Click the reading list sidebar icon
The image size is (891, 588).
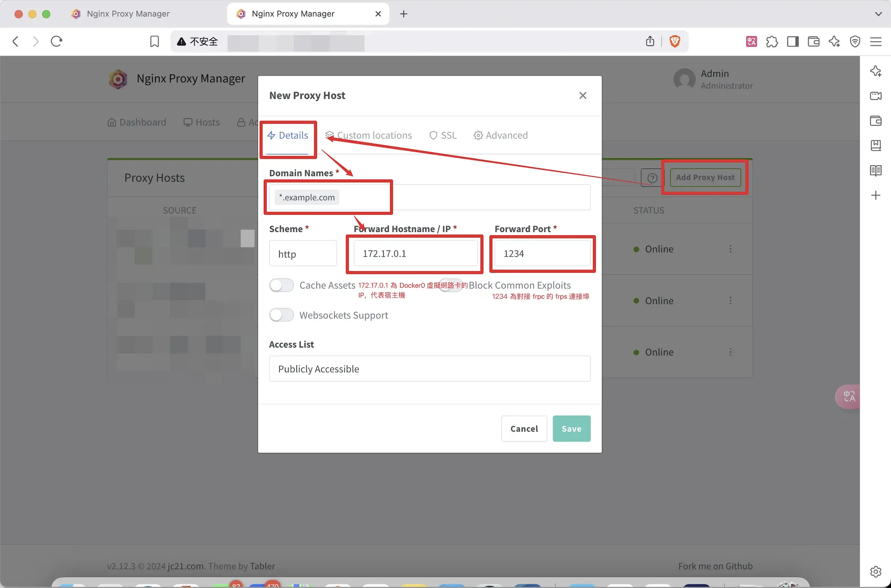(x=875, y=171)
